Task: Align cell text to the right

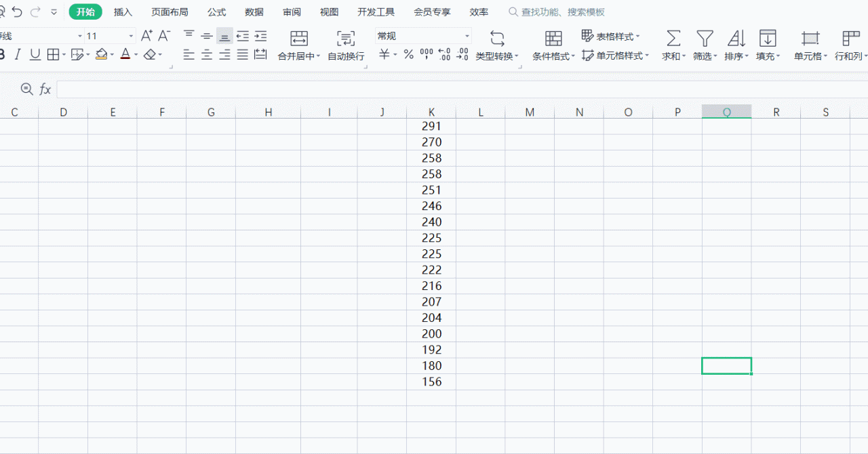Action: [x=224, y=55]
